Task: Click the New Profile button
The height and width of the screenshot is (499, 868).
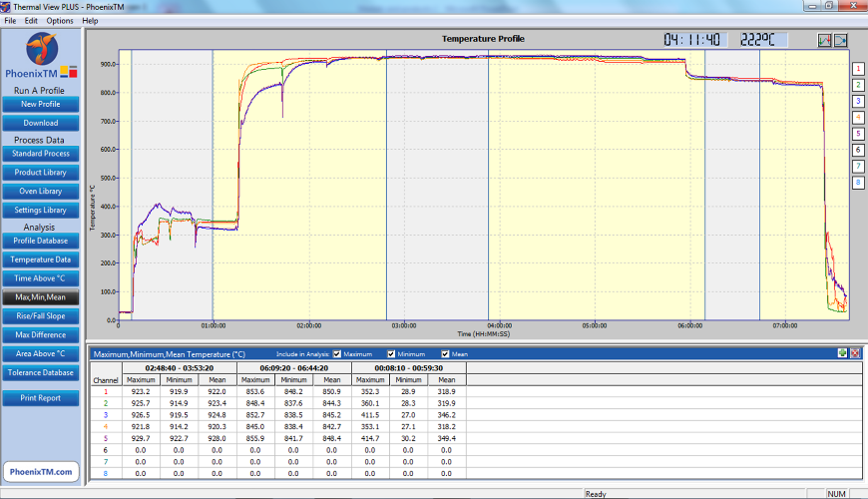Action: point(40,104)
